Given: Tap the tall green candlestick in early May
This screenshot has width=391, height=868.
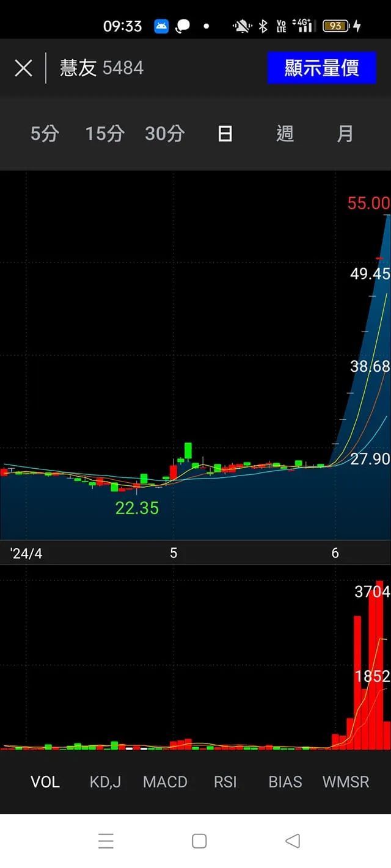Looking at the screenshot, I should (188, 451).
